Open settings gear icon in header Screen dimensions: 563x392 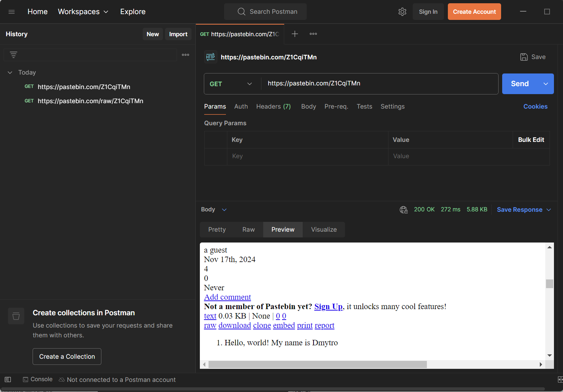[402, 12]
